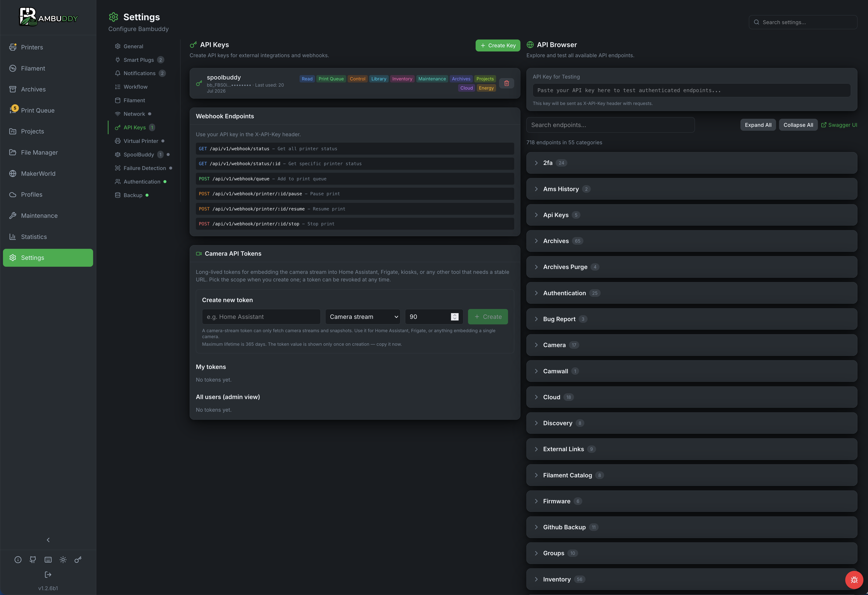Open Profiles cloud icon

(13, 195)
